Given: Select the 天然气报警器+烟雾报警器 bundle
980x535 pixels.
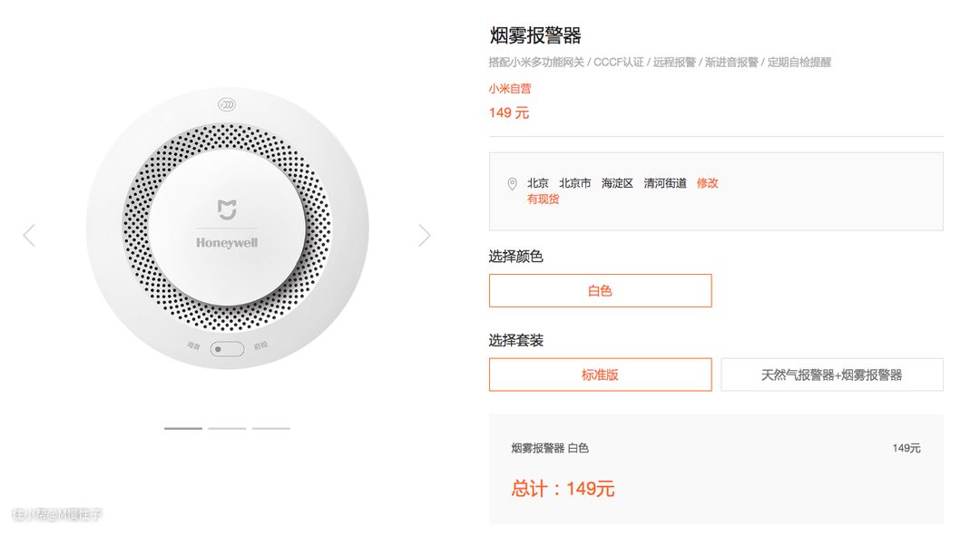Looking at the screenshot, I should coord(831,374).
